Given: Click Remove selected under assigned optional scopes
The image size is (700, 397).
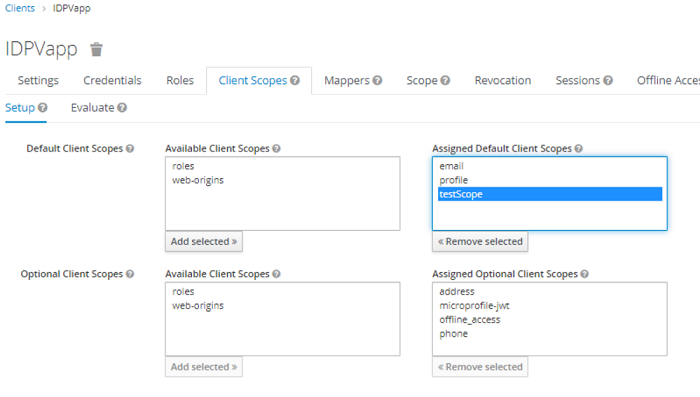Looking at the screenshot, I should point(480,367).
